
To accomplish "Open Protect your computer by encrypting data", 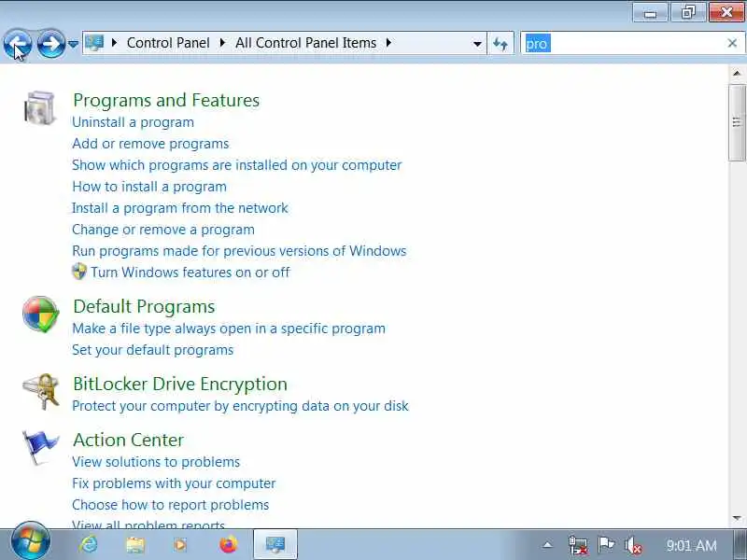I will coord(240,406).
